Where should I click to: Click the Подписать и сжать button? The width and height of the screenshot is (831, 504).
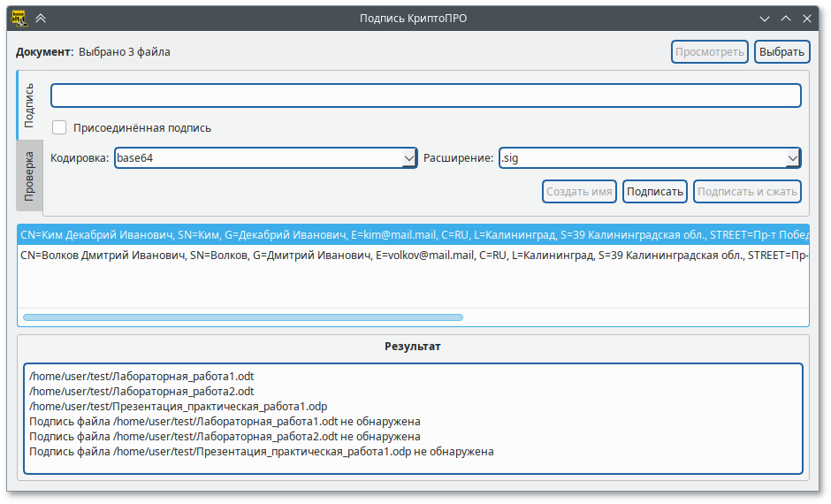747,191
